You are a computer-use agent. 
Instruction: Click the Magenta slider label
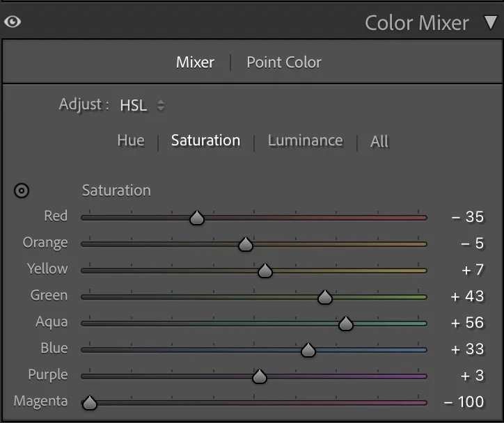point(41,401)
